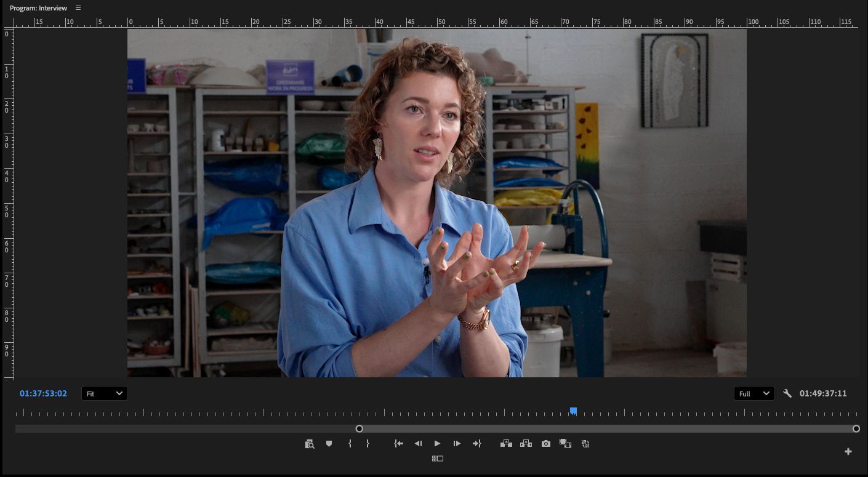This screenshot has width=868, height=477.
Task: Click the blue playhead timecode 01:37:53:02
Action: [43, 393]
